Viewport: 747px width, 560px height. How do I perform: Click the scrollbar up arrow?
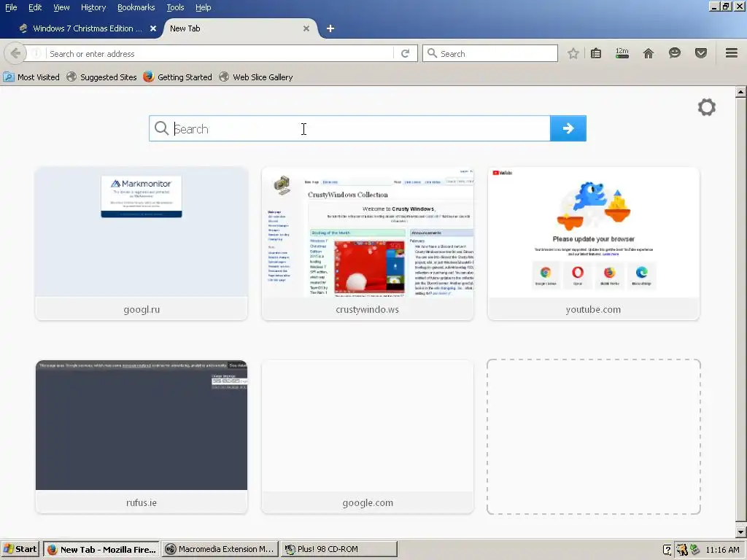point(740,91)
